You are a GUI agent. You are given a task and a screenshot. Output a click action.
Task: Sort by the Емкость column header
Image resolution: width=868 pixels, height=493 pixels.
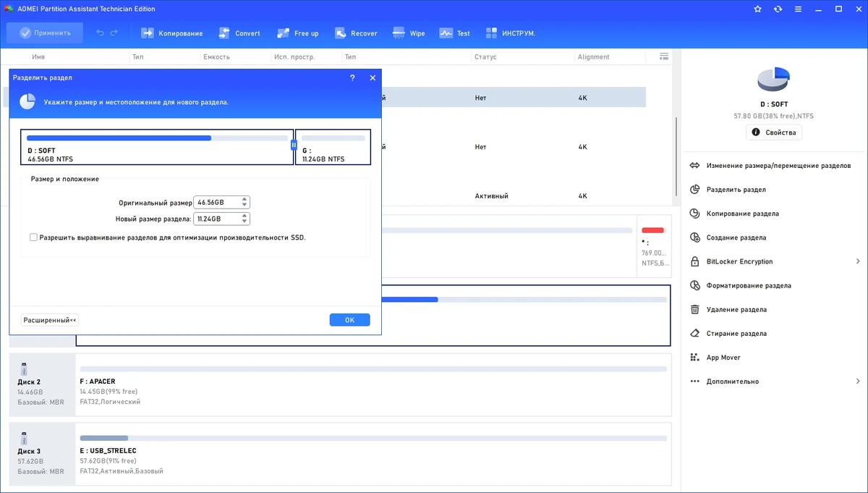[216, 57]
